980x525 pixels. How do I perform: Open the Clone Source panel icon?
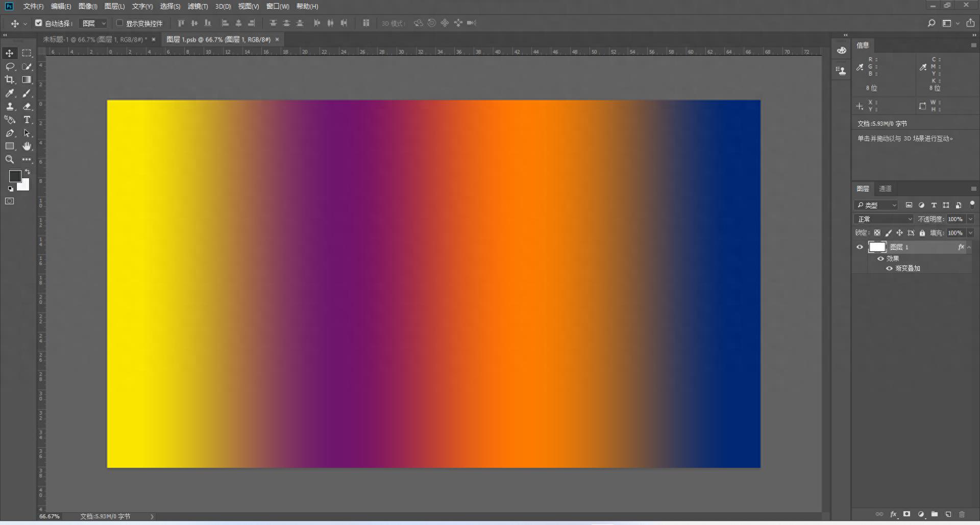(x=842, y=70)
